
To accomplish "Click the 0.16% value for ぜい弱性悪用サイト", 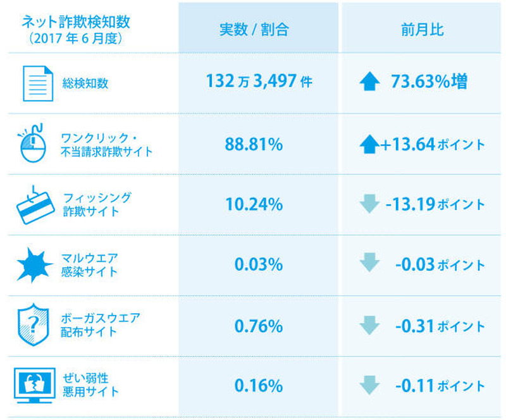I will (258, 385).
